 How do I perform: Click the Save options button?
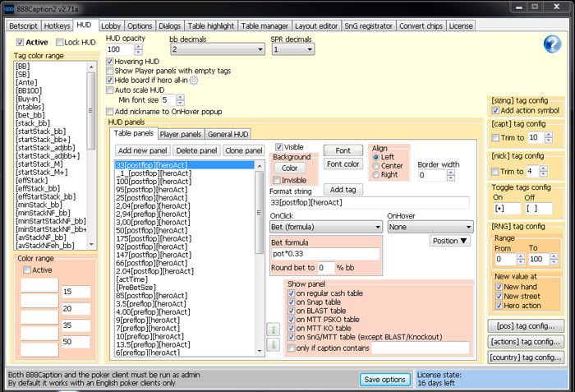pyautogui.click(x=385, y=379)
